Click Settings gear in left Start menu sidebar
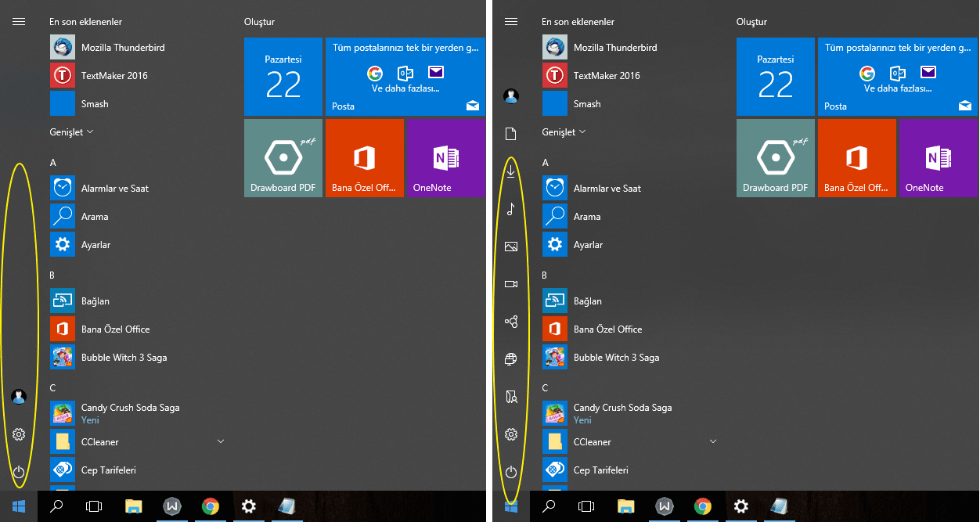The image size is (980, 522). pyautogui.click(x=19, y=434)
